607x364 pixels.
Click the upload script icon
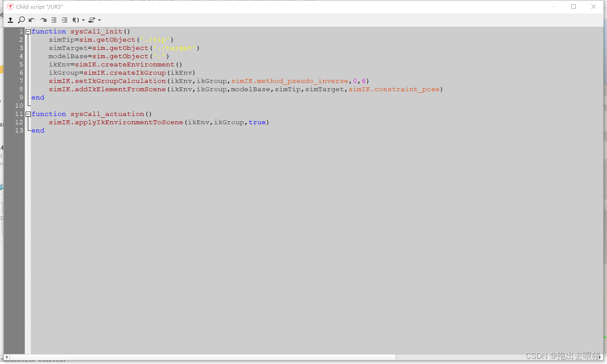click(10, 20)
